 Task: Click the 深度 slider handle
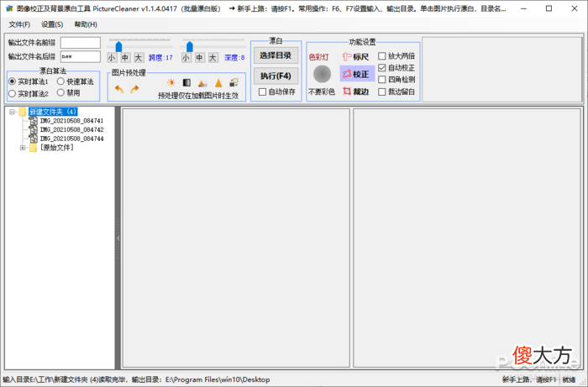coord(189,46)
